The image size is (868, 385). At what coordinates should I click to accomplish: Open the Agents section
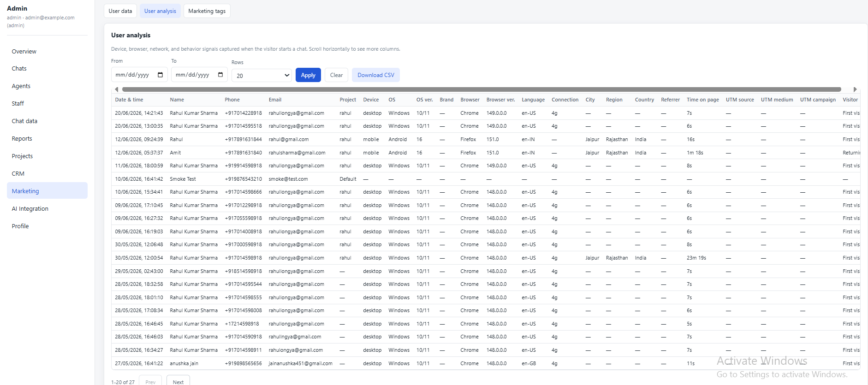point(47,86)
